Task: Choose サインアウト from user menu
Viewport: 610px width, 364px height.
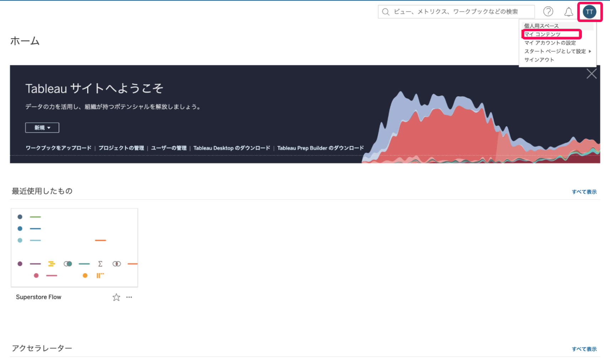Action: 557,60
